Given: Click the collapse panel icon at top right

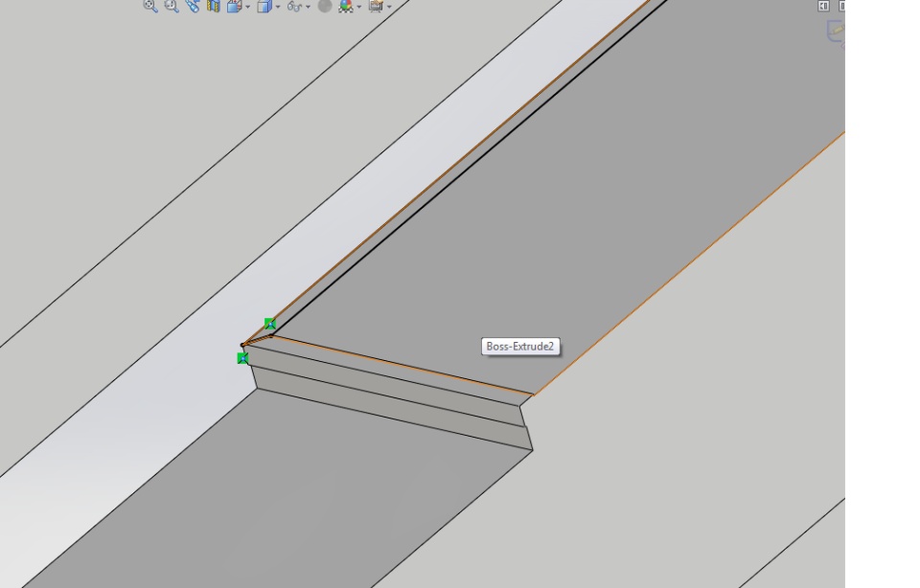Looking at the screenshot, I should (x=823, y=6).
